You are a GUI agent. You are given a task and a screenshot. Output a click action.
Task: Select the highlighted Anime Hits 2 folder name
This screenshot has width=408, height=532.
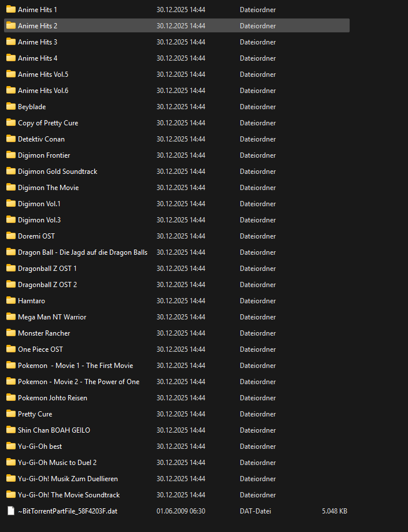pos(38,26)
